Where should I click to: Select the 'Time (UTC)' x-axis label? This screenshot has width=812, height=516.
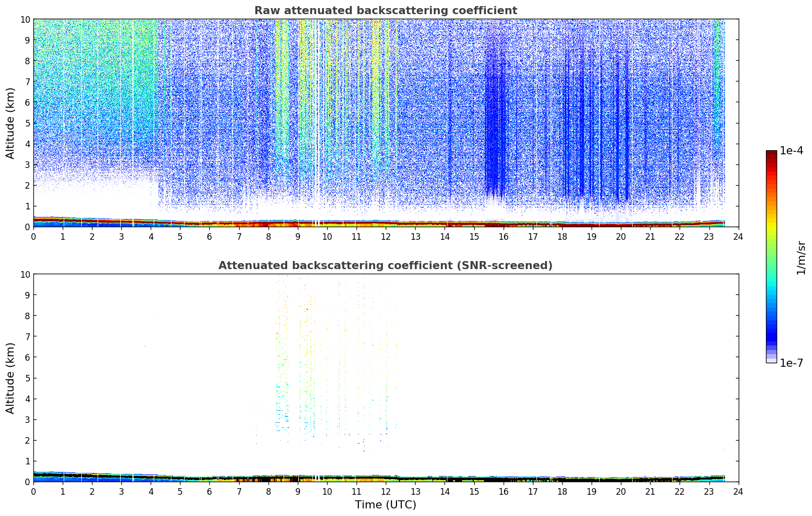[x=385, y=504]
